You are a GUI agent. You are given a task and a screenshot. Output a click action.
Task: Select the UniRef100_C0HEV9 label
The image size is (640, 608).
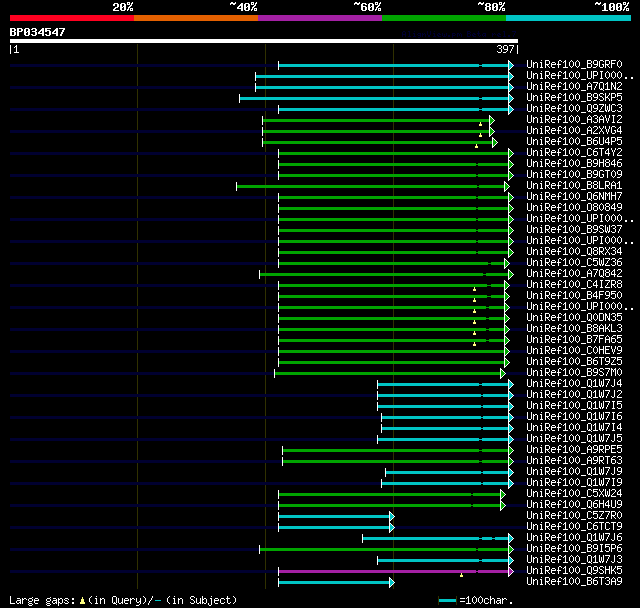(574, 351)
